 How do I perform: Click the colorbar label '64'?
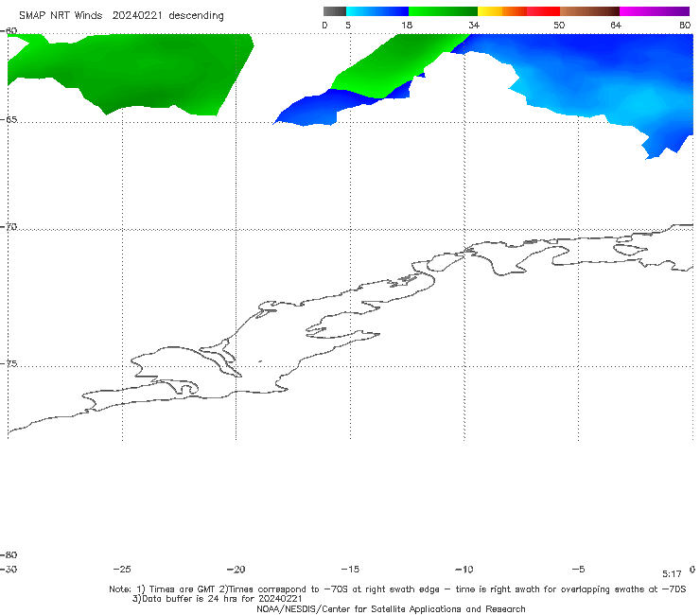[616, 25]
